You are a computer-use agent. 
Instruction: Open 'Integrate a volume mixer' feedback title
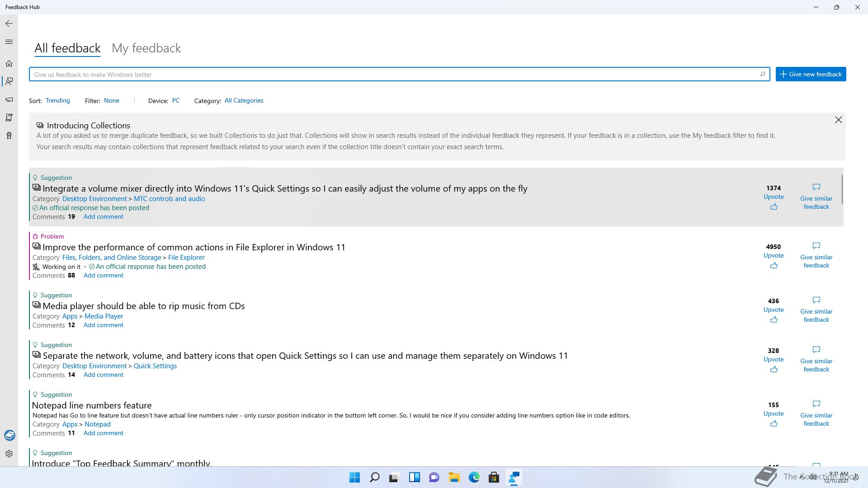pyautogui.click(x=285, y=188)
